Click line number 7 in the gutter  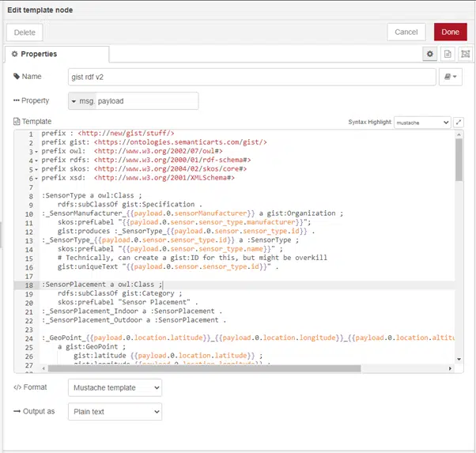(x=31, y=187)
